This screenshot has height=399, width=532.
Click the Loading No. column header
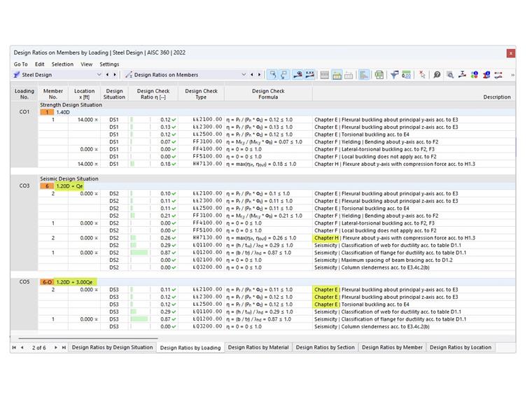point(24,94)
